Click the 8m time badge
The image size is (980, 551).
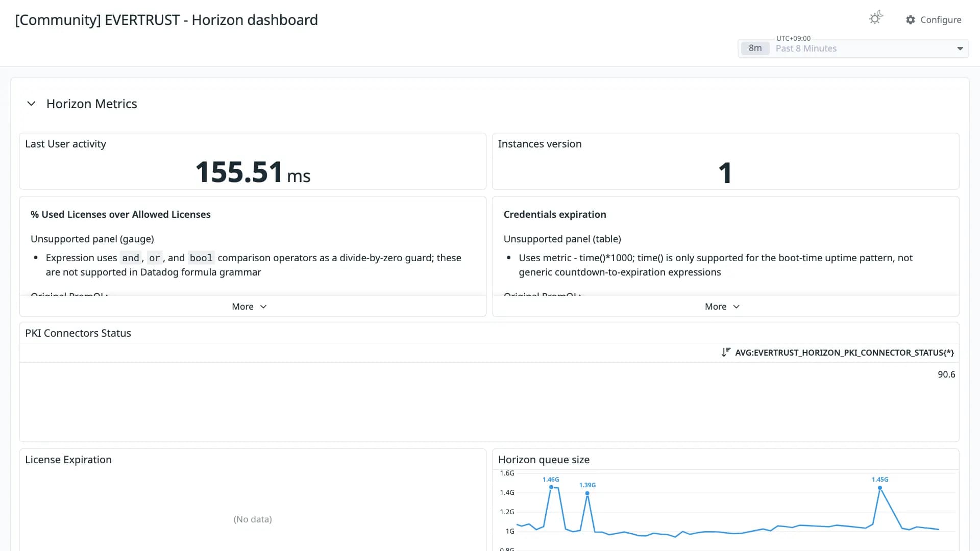click(x=755, y=48)
